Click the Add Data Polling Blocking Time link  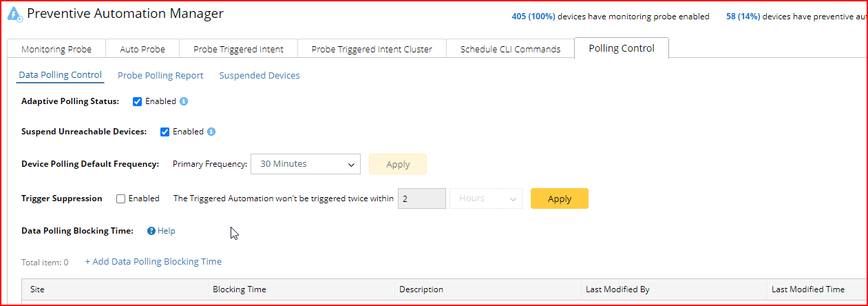click(x=154, y=262)
